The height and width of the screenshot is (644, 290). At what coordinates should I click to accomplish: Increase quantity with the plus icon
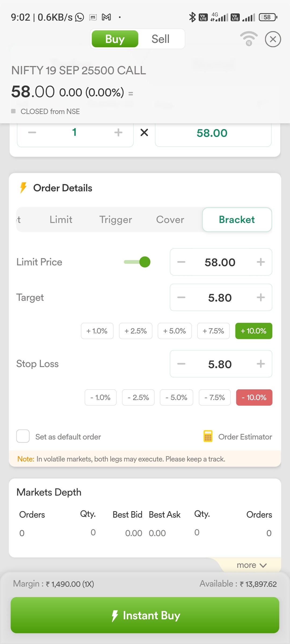point(118,133)
